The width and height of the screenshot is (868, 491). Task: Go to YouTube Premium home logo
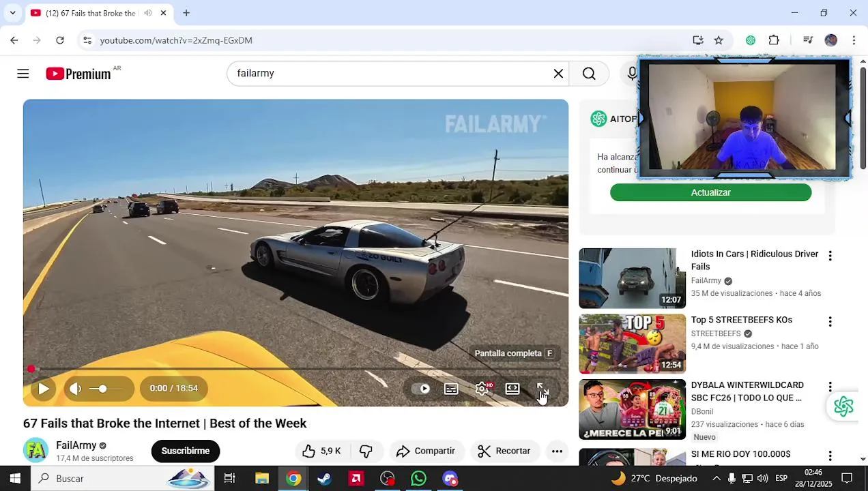pyautogui.click(x=78, y=74)
